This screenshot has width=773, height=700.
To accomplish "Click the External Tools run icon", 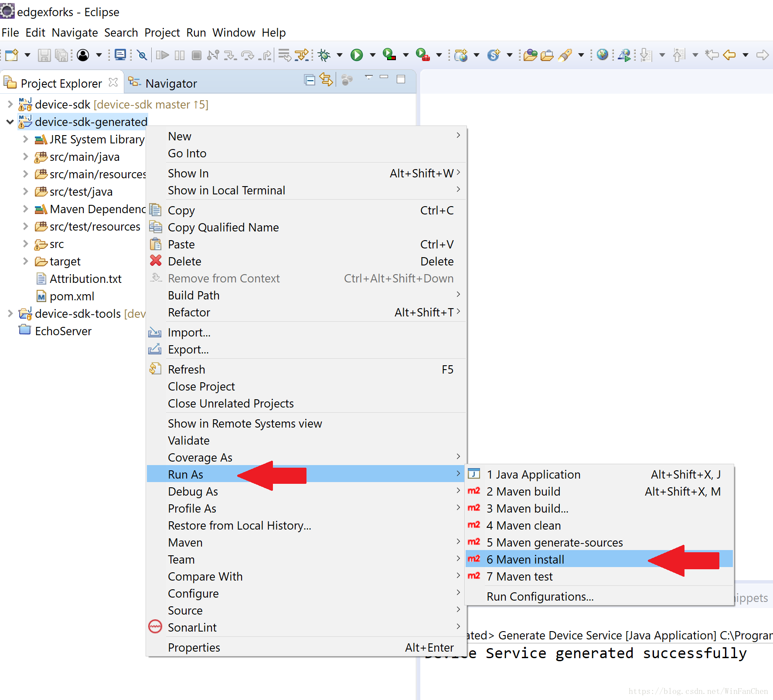I will (x=422, y=55).
